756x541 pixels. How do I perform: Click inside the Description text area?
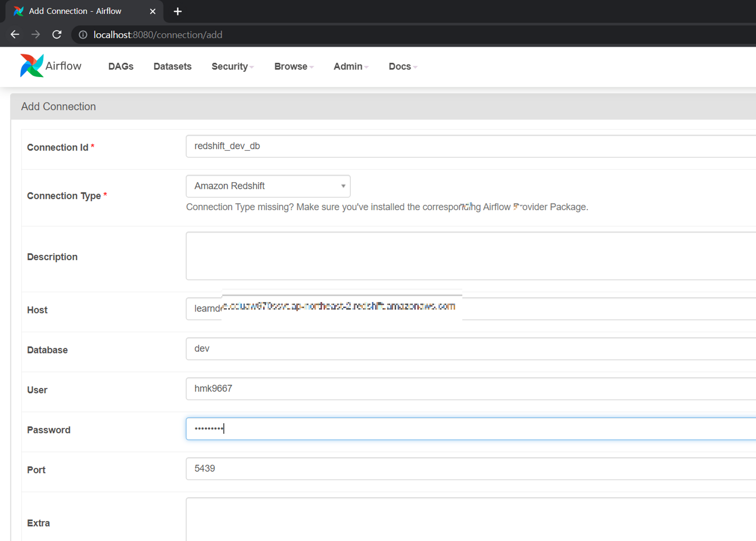(469, 256)
